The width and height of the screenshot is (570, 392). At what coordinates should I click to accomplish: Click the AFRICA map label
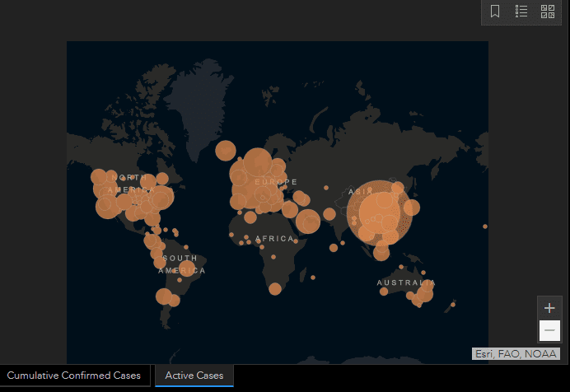pyautogui.click(x=274, y=239)
